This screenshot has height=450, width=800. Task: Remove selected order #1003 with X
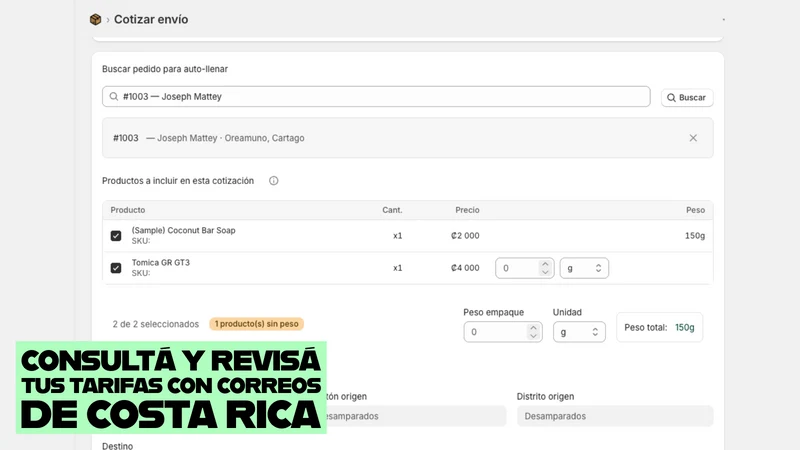click(x=693, y=138)
